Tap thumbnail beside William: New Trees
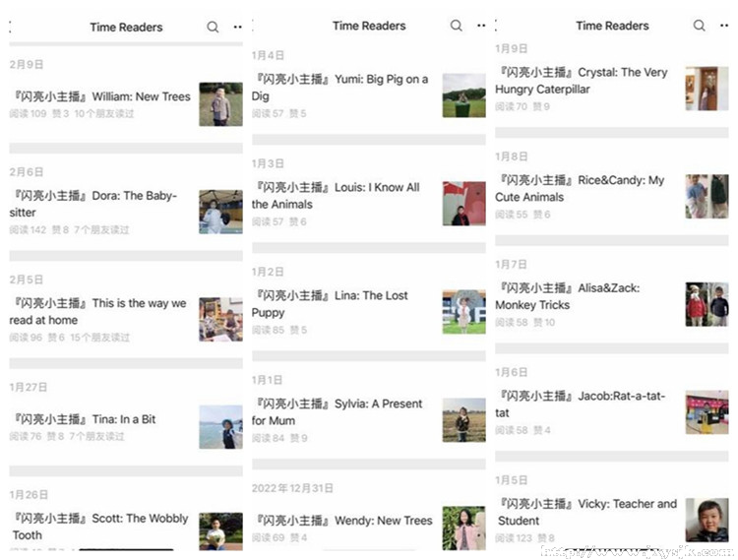Screen dimensions: 738x560 [220, 104]
